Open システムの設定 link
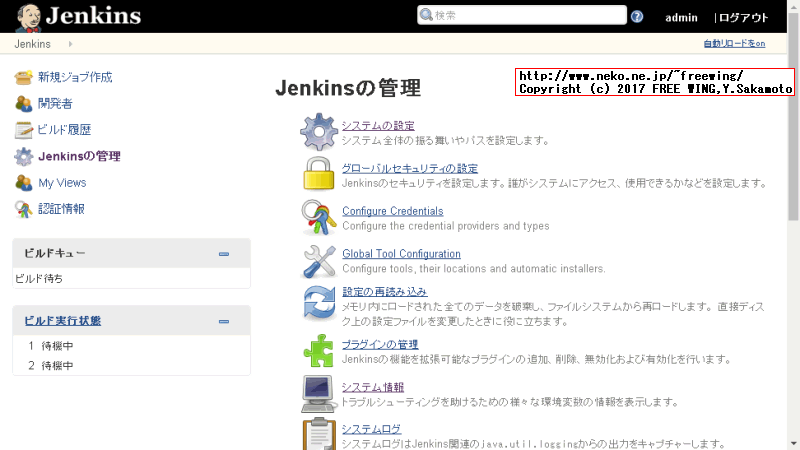800x450 pixels. [378, 126]
